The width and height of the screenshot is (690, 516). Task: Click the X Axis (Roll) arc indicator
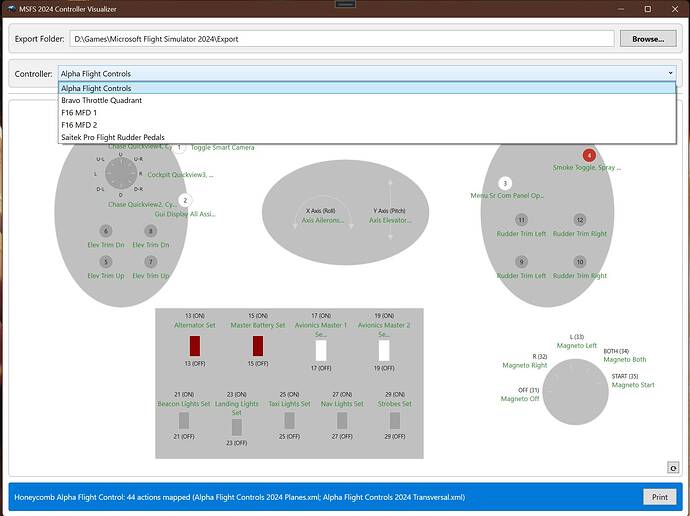(323, 212)
